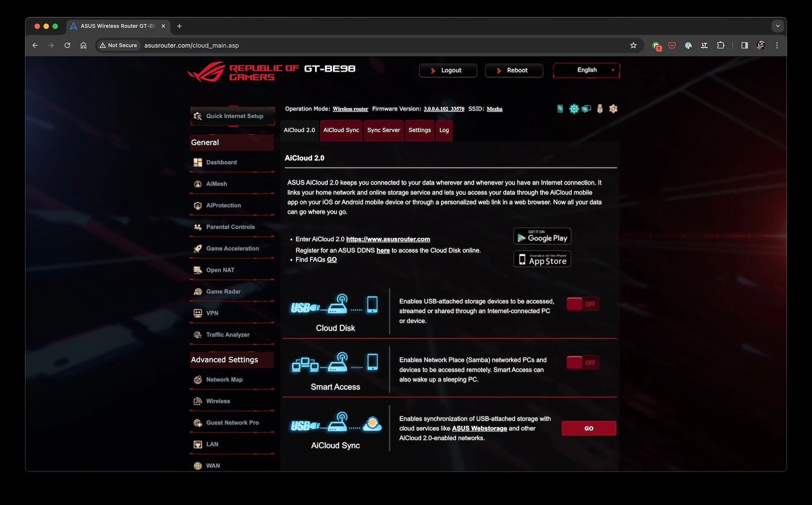Click the Mezha SSID link

[x=494, y=109]
